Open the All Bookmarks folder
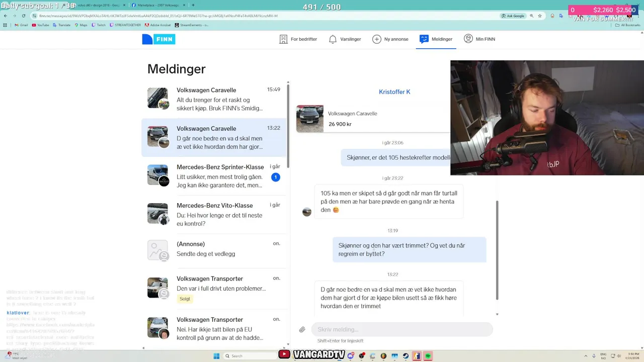This screenshot has width=644, height=362. pyautogui.click(x=627, y=25)
